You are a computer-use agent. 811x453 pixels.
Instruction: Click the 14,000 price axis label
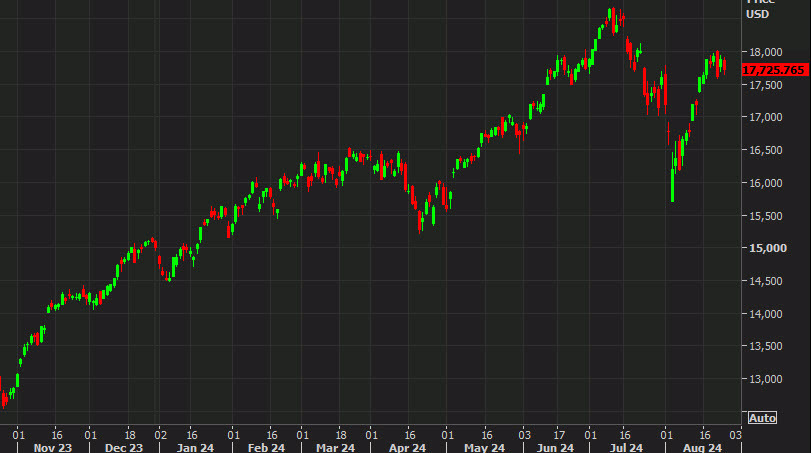click(765, 314)
